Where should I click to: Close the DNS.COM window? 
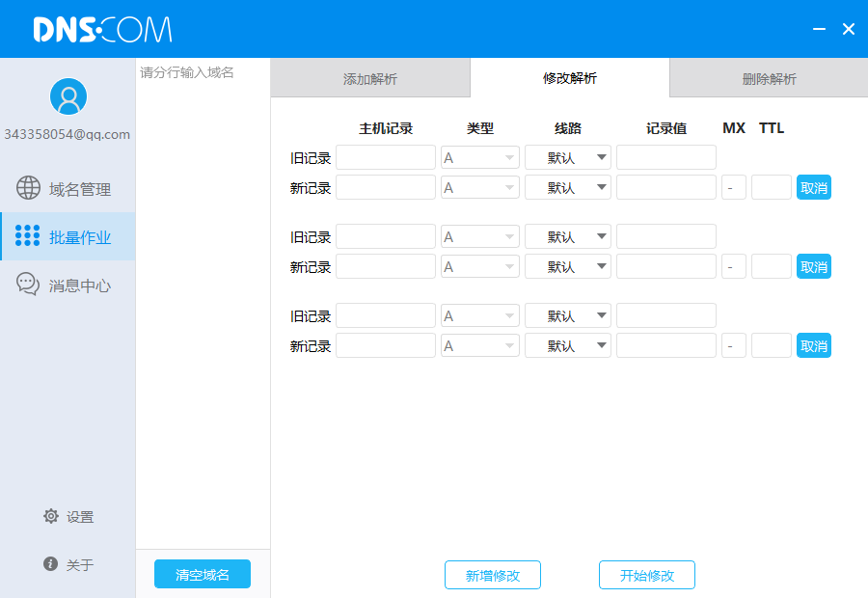[x=849, y=29]
